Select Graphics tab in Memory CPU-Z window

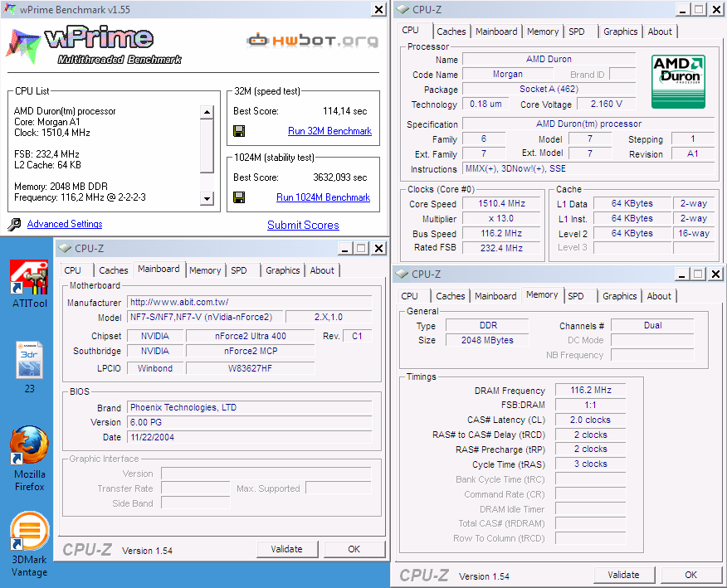[x=619, y=296]
